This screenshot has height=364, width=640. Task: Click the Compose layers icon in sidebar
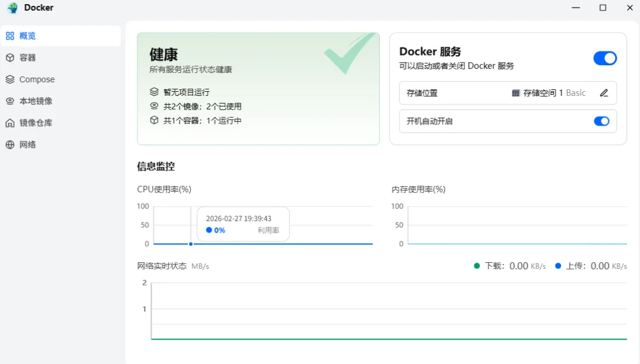(x=10, y=79)
